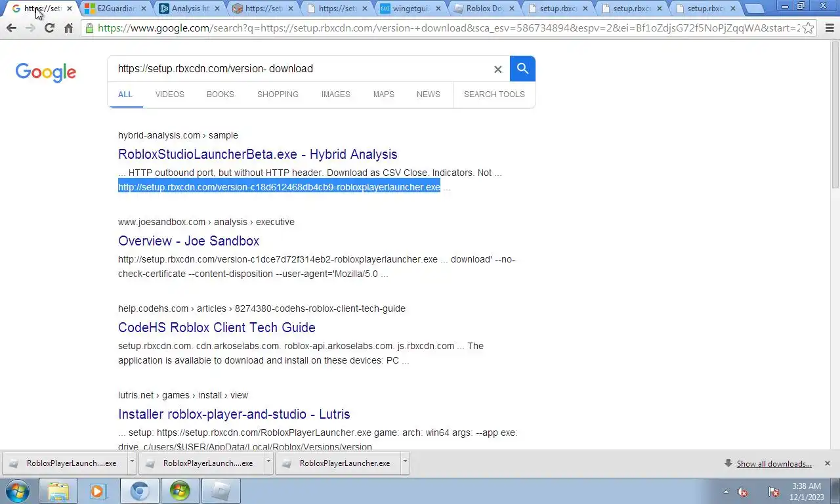Click the Joe Sandbox snippet with version-c1dce7d72f314eb2
The height and width of the screenshot is (504, 840).
click(x=316, y=266)
